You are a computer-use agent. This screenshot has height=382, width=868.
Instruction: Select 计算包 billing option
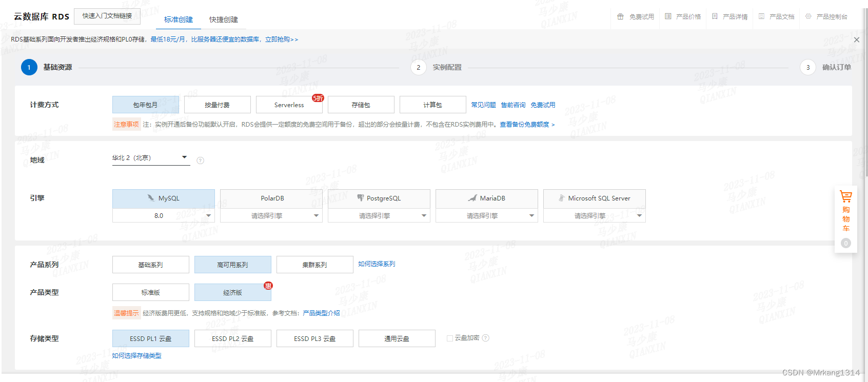433,105
